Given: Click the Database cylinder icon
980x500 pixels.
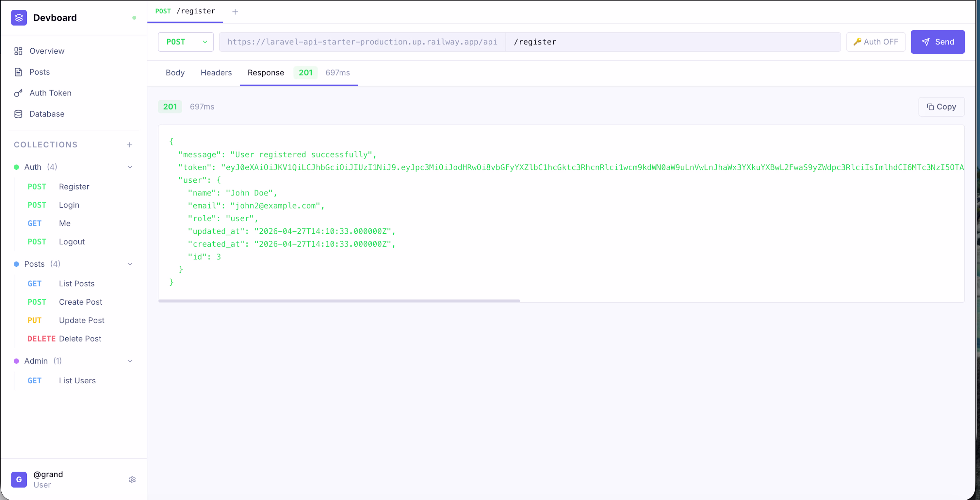Looking at the screenshot, I should tap(18, 114).
